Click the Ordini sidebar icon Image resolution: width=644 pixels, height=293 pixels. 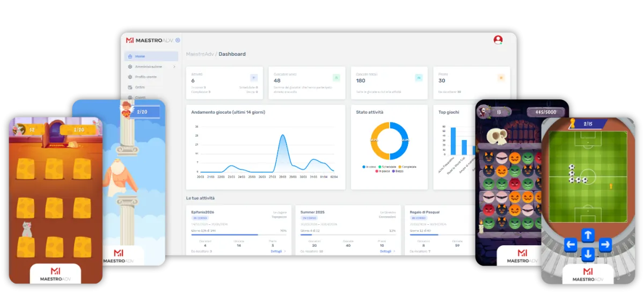[129, 87]
